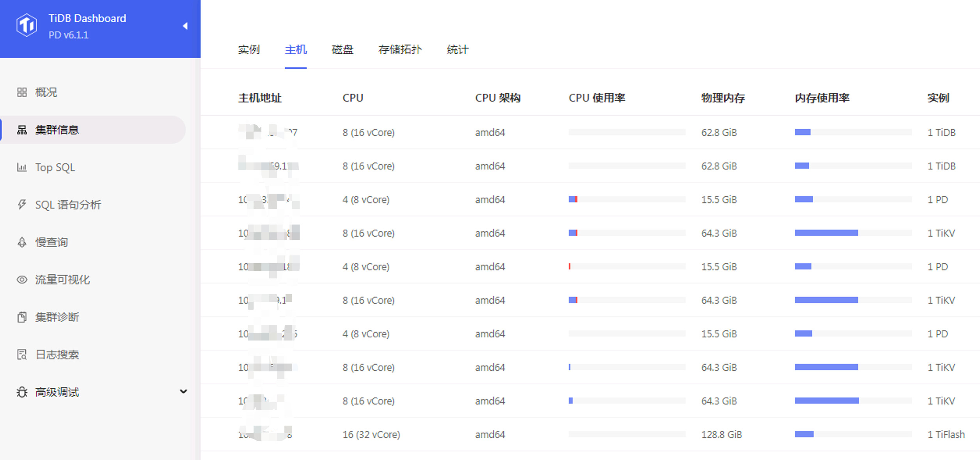Switch to the 磁盘 tab
The image size is (980, 460).
point(342,50)
